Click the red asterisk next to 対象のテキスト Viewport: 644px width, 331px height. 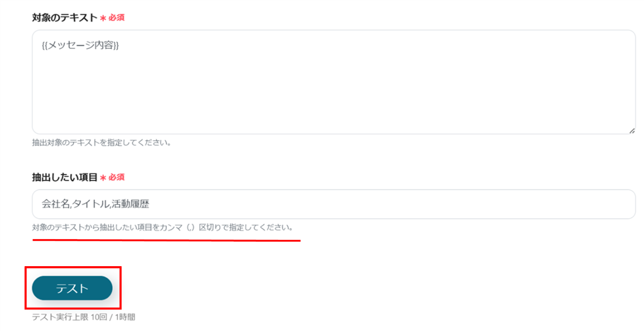(x=103, y=18)
